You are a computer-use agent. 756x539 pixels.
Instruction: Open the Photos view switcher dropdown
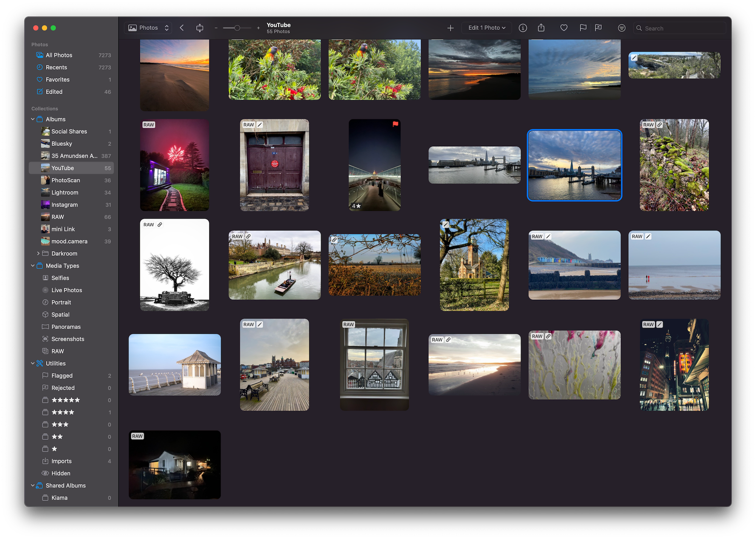(148, 28)
